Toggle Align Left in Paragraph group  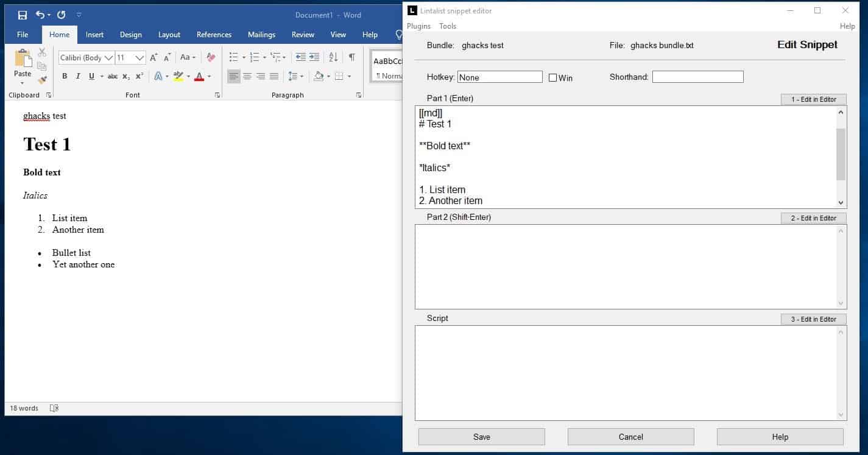tap(234, 76)
